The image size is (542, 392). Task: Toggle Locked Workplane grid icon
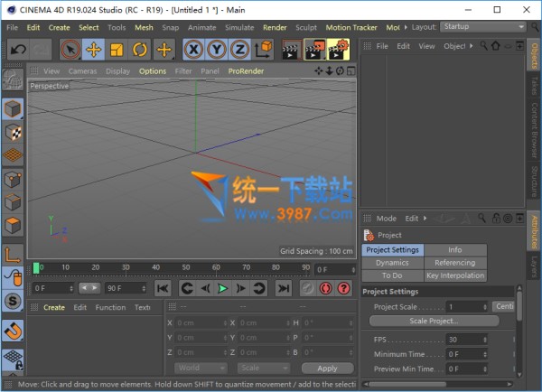(13, 360)
